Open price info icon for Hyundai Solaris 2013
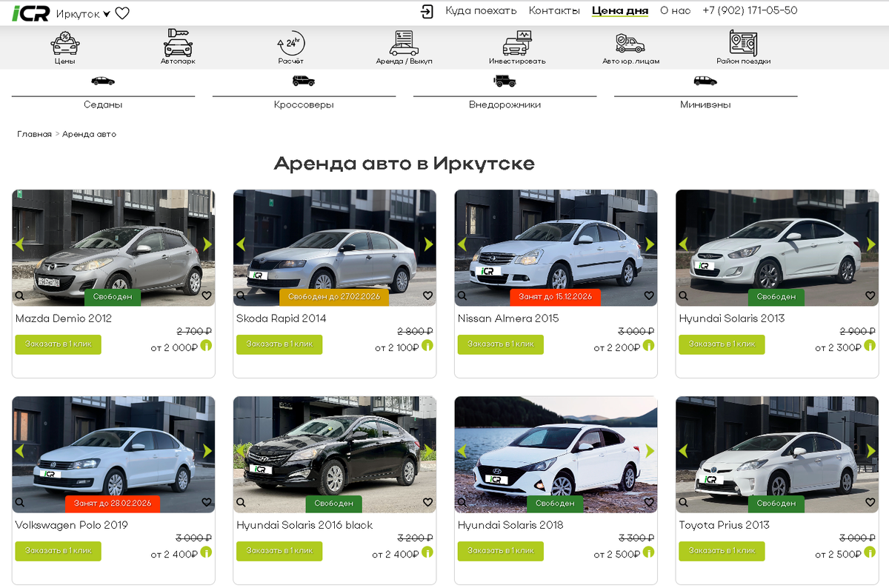The image size is (889, 588). click(x=870, y=345)
